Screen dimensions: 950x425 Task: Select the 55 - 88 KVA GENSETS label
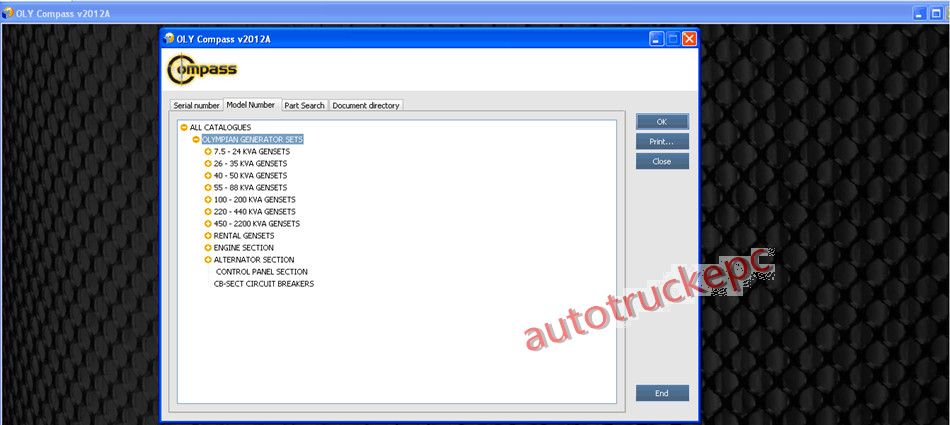(x=250, y=188)
